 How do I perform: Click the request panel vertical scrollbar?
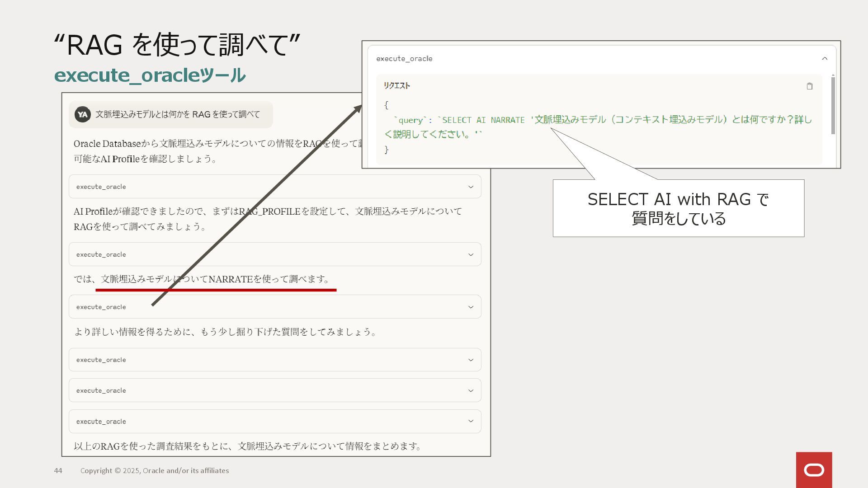[833, 105]
